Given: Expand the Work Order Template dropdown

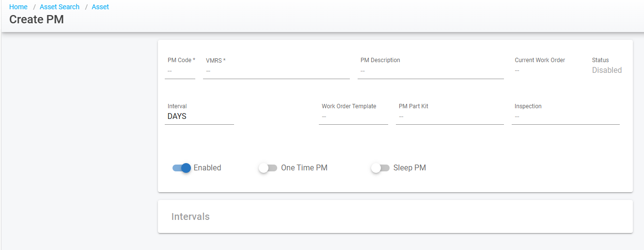Looking at the screenshot, I should tap(353, 117).
